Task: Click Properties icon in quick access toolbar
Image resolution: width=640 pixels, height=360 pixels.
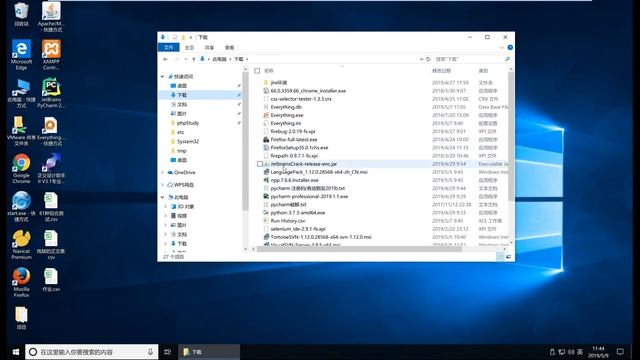Action: (x=175, y=37)
